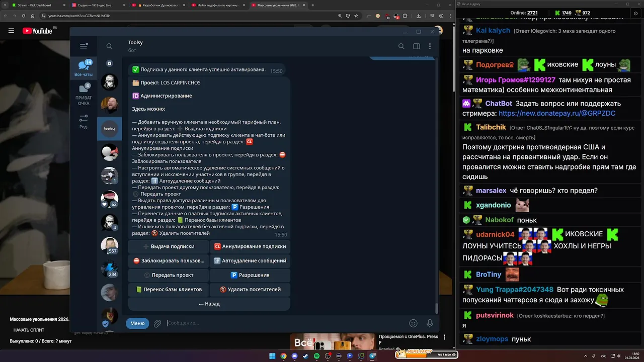Click username putsvirinok in chat
The image size is (644, 362).
[x=495, y=315]
